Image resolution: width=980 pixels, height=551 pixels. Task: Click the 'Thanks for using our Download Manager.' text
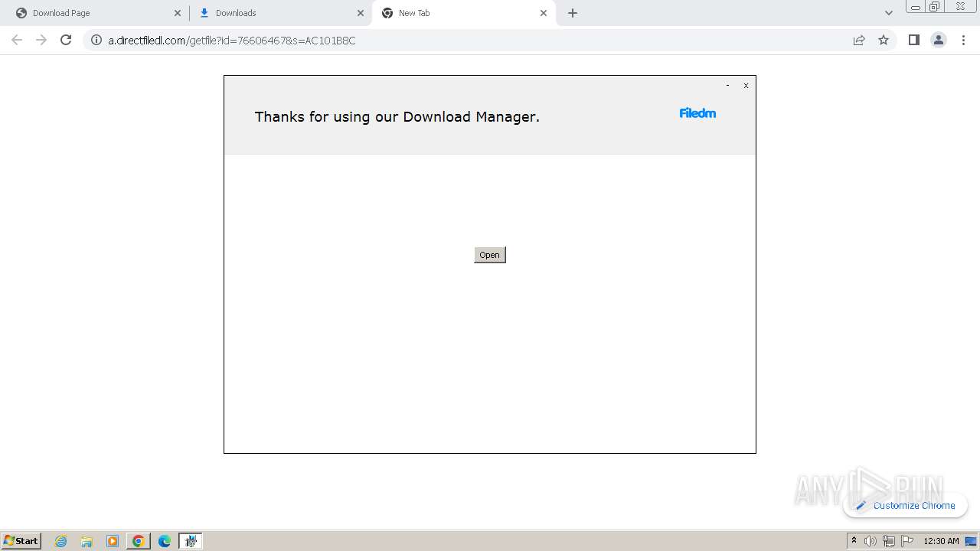(397, 116)
